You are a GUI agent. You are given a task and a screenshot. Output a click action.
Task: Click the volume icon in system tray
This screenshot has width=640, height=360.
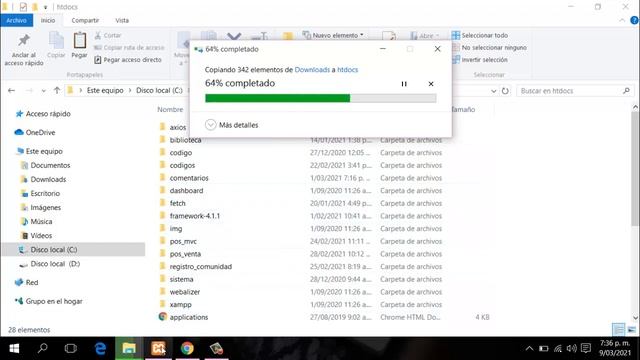571,348
